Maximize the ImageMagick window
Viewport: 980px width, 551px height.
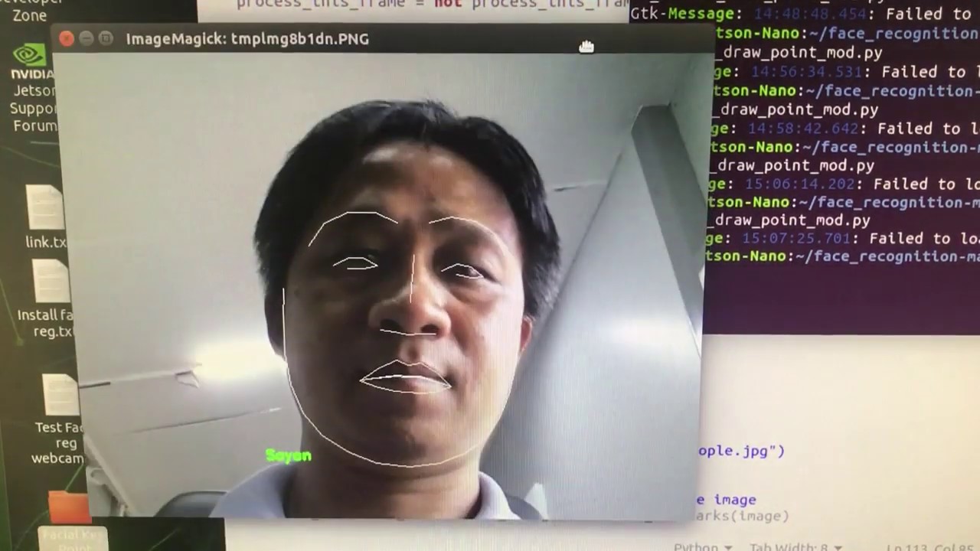[x=106, y=38]
